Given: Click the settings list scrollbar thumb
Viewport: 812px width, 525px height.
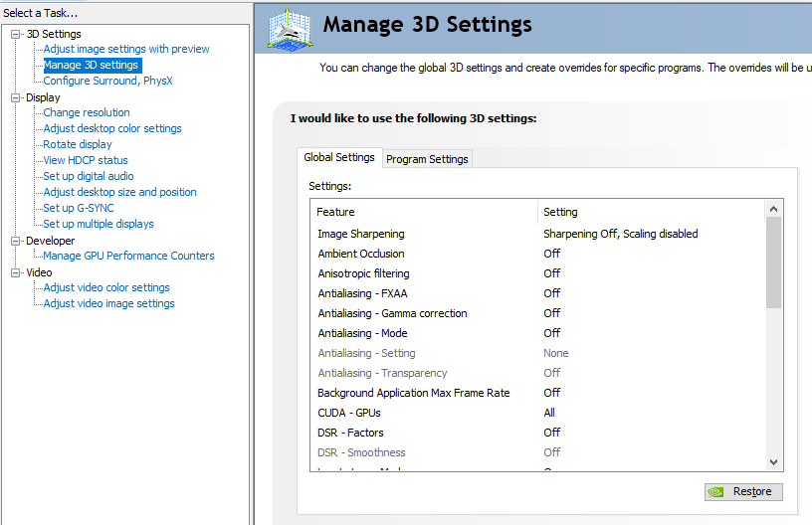Looking at the screenshot, I should tap(773, 262).
